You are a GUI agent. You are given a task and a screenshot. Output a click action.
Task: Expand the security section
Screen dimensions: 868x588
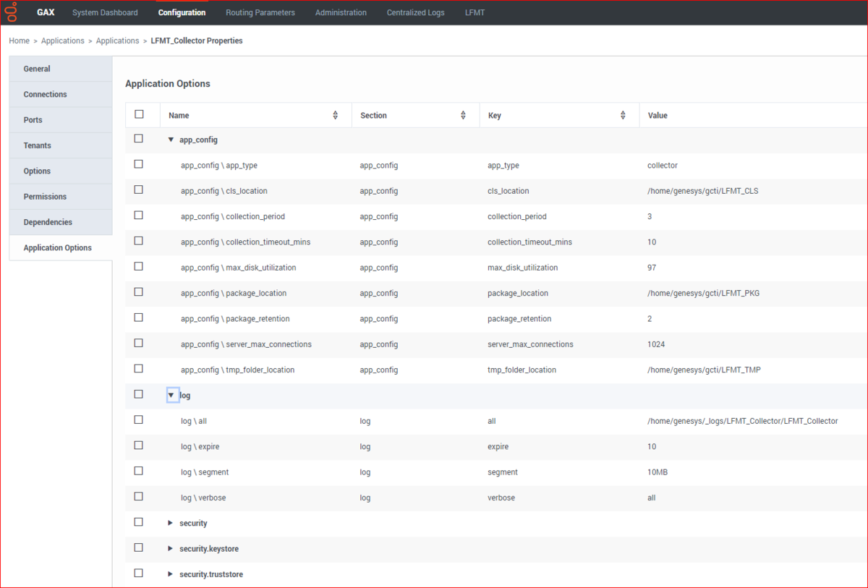(171, 523)
